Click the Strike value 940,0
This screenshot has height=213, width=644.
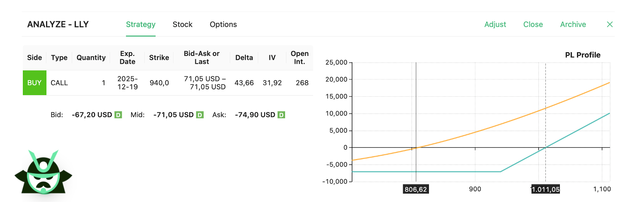159,83
